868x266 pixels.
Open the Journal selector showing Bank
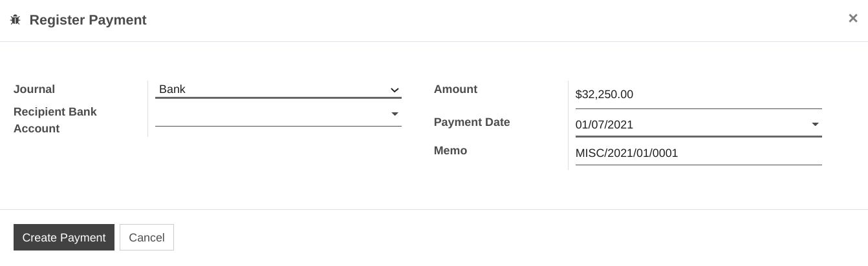point(278,89)
